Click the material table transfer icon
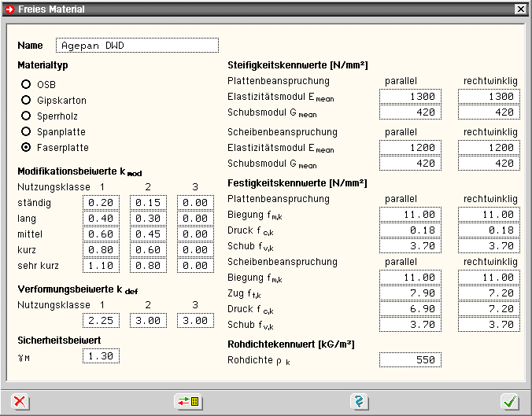532x416 pixels. [x=189, y=402]
